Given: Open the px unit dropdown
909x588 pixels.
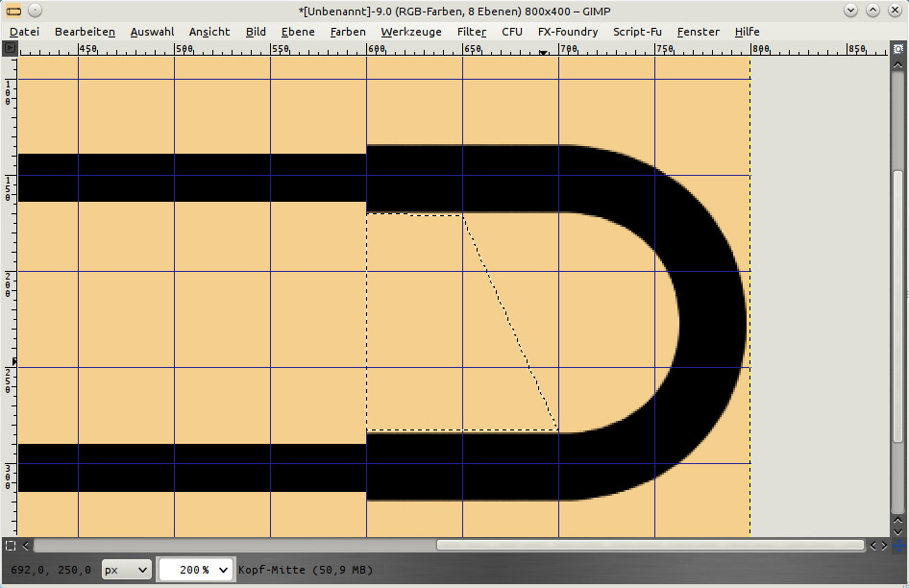Looking at the screenshot, I should pos(126,570).
